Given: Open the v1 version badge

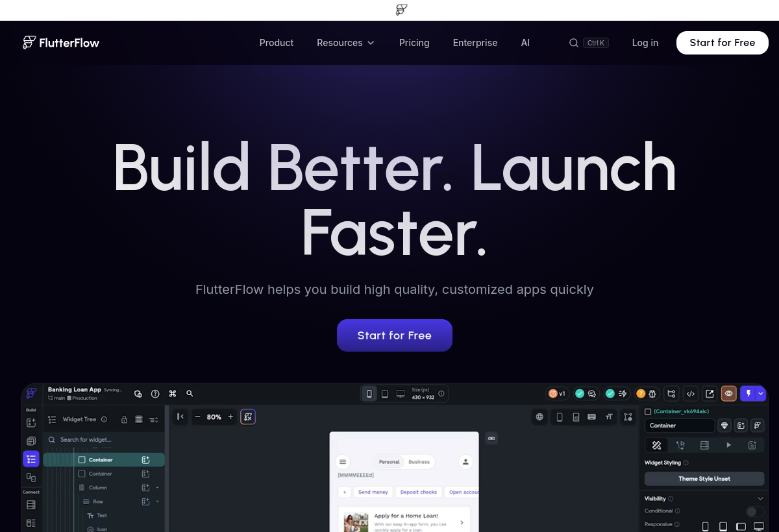Looking at the screenshot, I should [557, 393].
